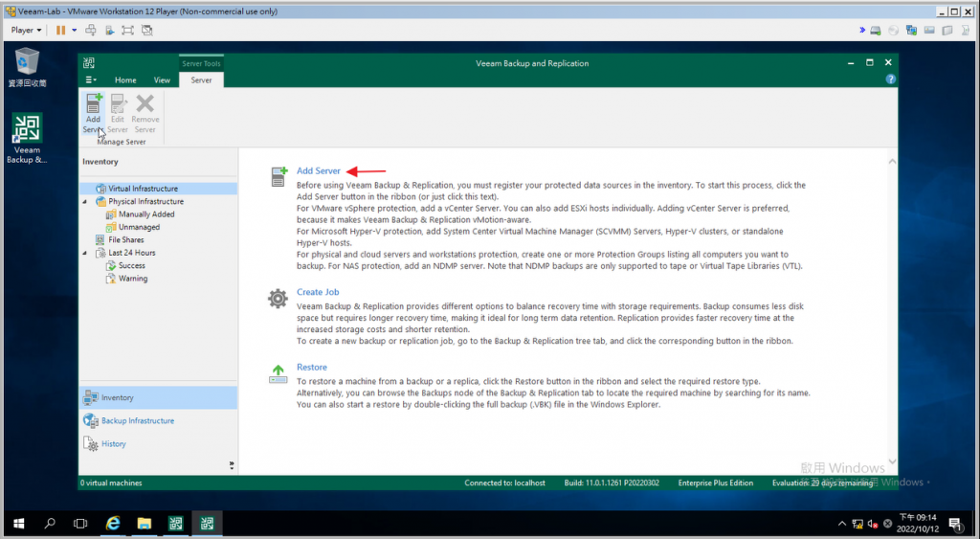Click the Add Server link in main pane
Viewport: 980px width, 539px height.
pyautogui.click(x=318, y=170)
